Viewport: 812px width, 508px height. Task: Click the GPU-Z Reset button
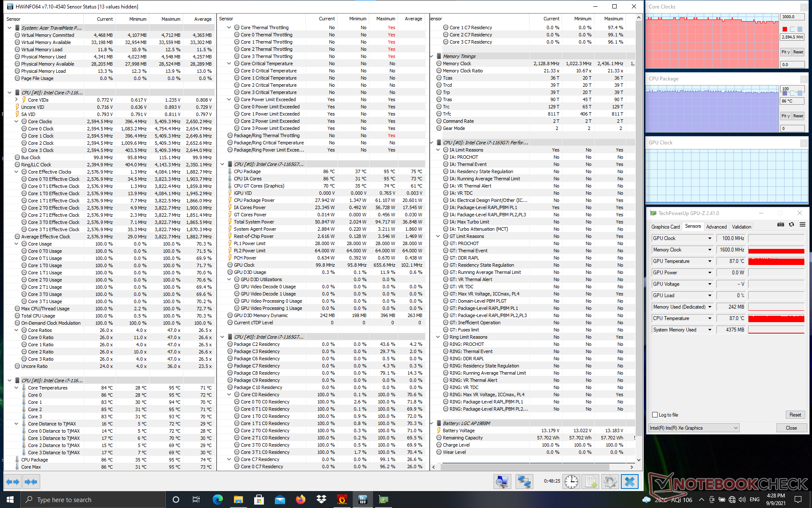[795, 415]
